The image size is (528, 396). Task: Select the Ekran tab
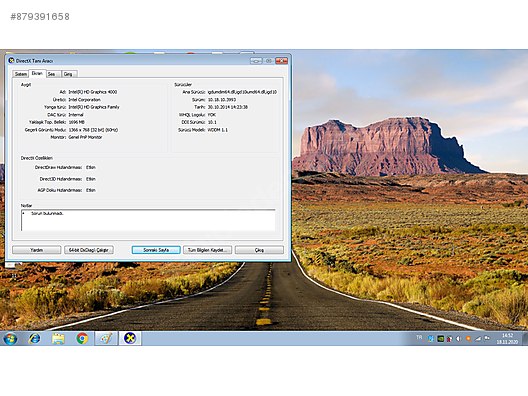(x=37, y=73)
